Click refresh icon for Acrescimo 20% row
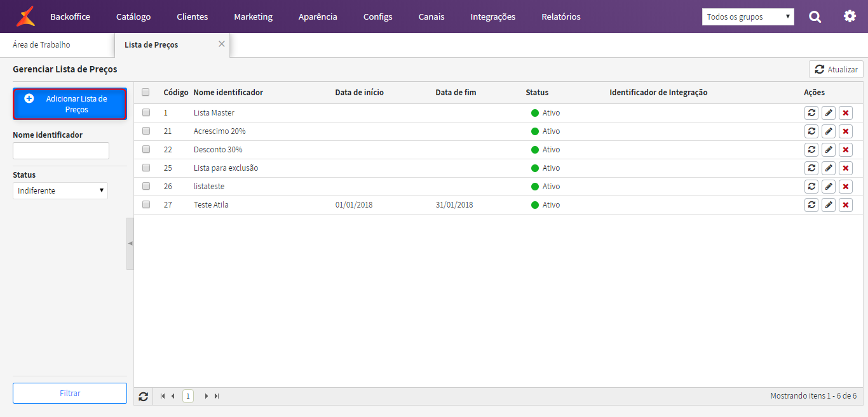868x417 pixels. 811,131
